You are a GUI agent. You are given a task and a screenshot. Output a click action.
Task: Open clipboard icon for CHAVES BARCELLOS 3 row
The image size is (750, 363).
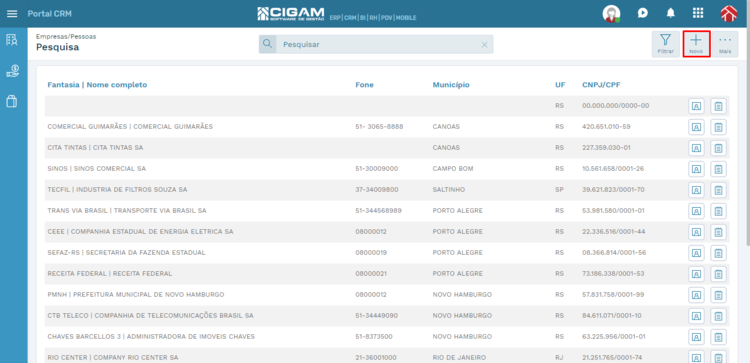[x=718, y=337]
